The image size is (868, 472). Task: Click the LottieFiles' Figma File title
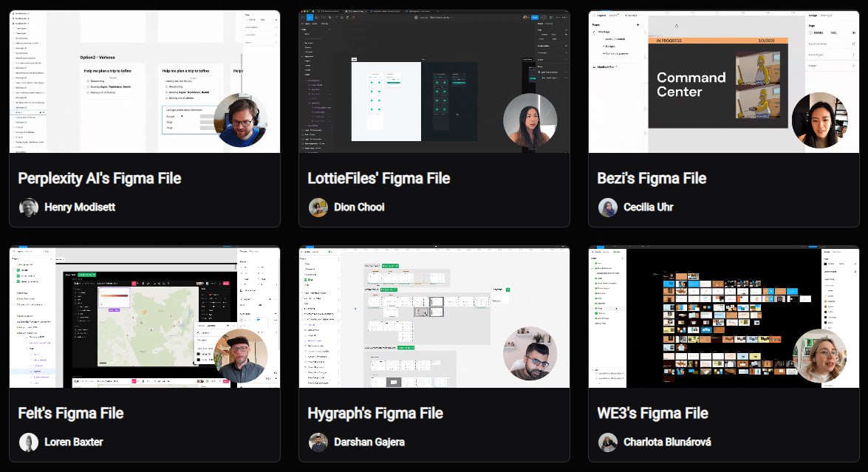pyautogui.click(x=379, y=178)
